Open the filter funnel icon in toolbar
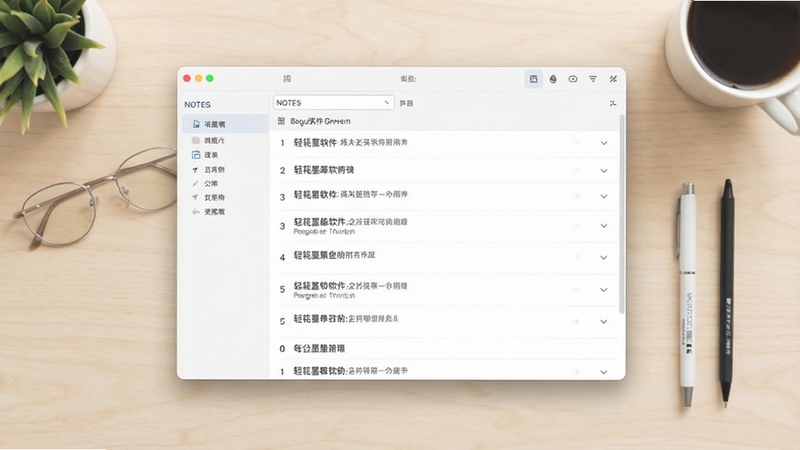The image size is (800, 450). coord(593,79)
